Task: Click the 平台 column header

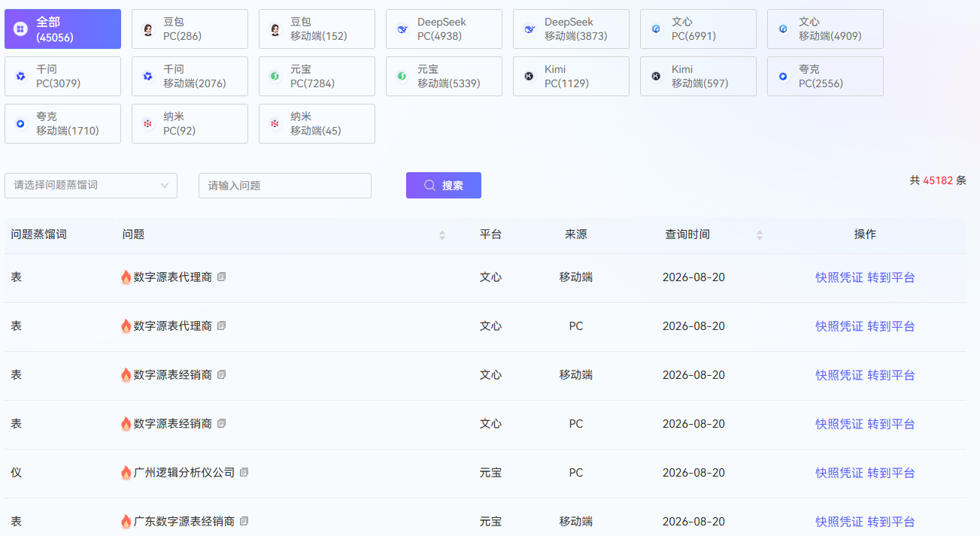Action: [x=490, y=235]
